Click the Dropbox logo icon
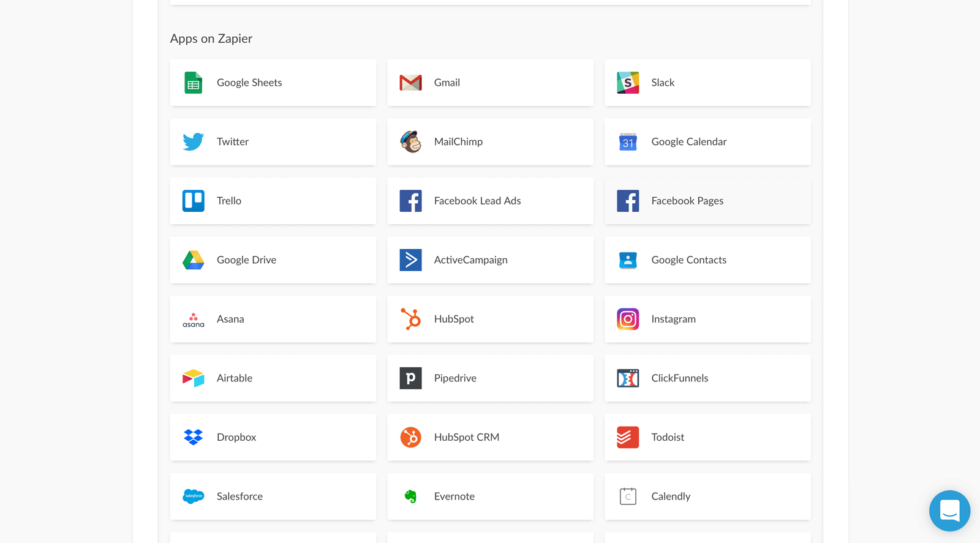Image resolution: width=980 pixels, height=543 pixels. point(193,437)
